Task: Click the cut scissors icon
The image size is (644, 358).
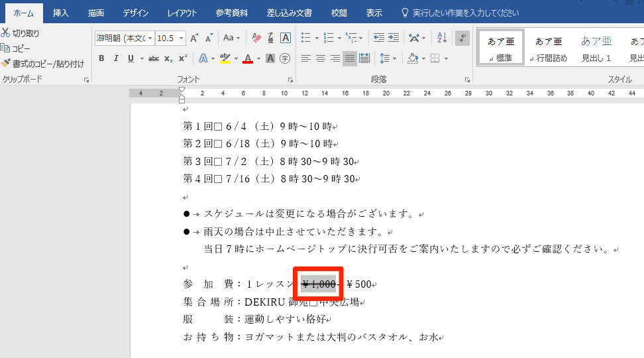Action: [x=5, y=32]
